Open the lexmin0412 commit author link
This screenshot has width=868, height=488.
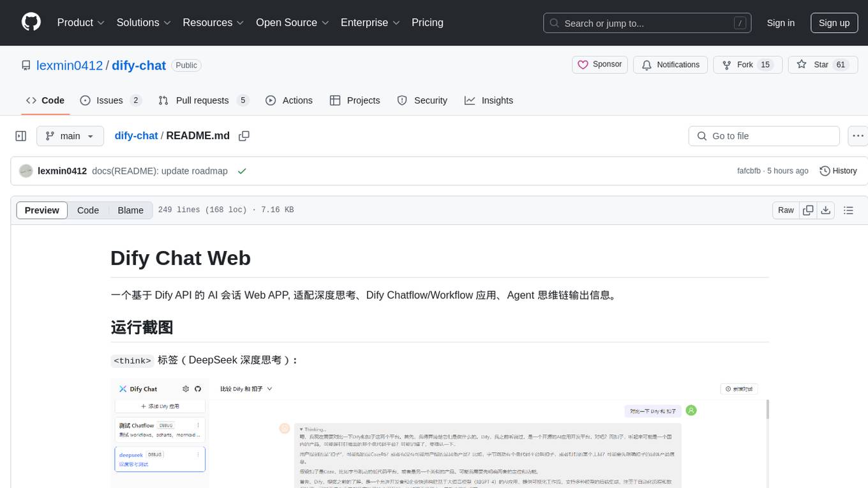click(x=63, y=171)
